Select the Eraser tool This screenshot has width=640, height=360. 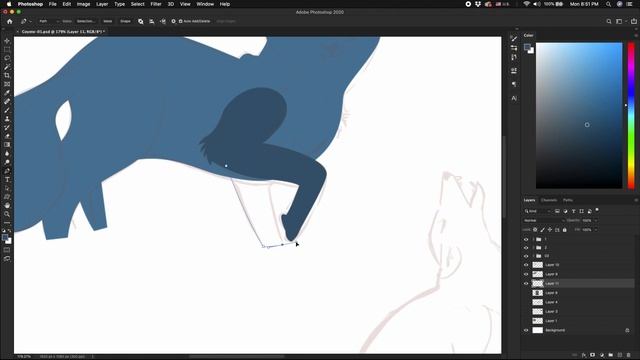click(x=7, y=136)
